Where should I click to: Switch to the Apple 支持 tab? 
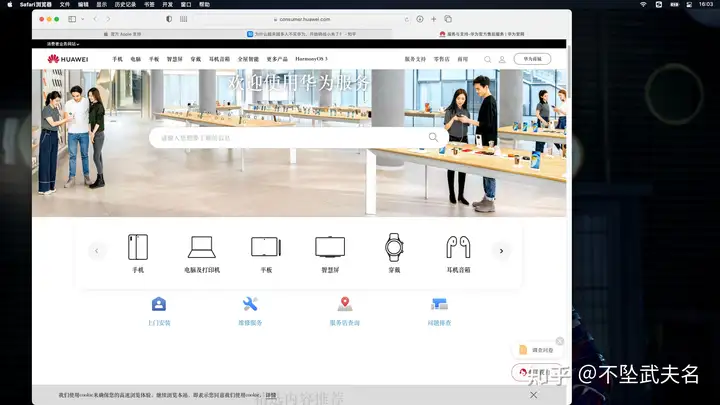tap(122, 34)
